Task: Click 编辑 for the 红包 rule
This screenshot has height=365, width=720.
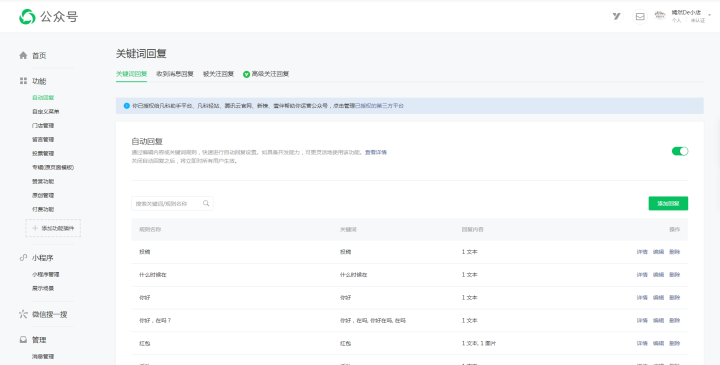Action: pos(658,343)
